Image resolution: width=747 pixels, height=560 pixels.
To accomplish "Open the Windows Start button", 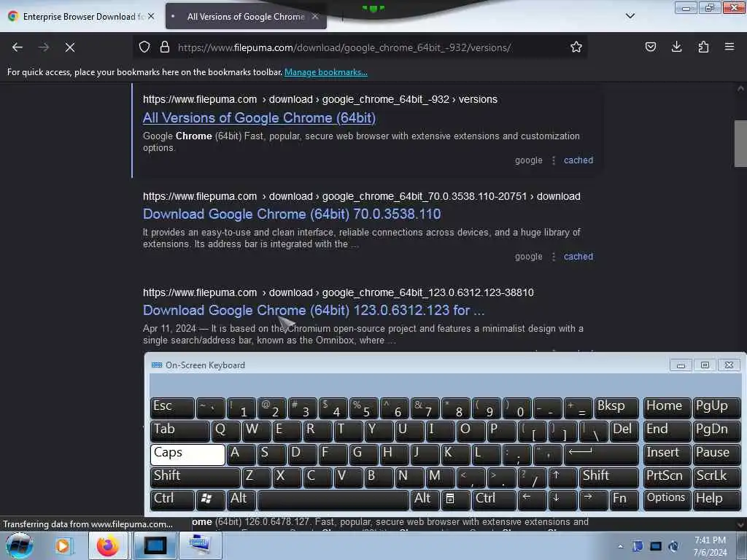I will point(19,545).
